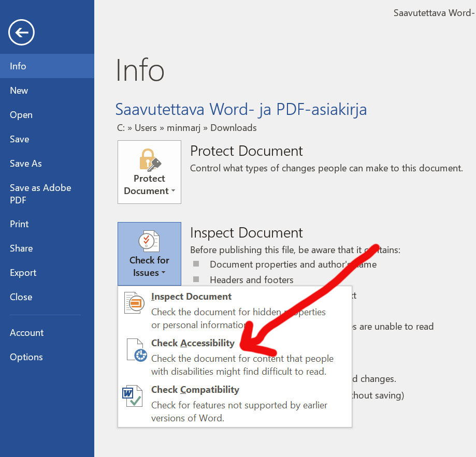Open the Print page
Image resolution: width=476 pixels, height=457 pixels.
point(47,224)
